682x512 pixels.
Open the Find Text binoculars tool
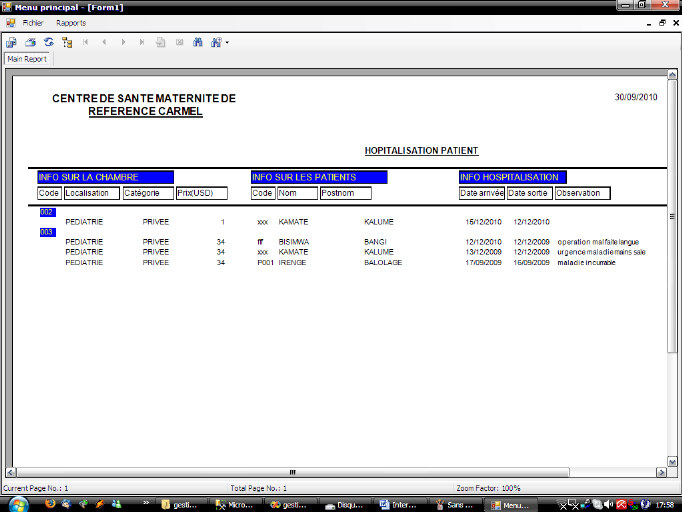(x=197, y=42)
